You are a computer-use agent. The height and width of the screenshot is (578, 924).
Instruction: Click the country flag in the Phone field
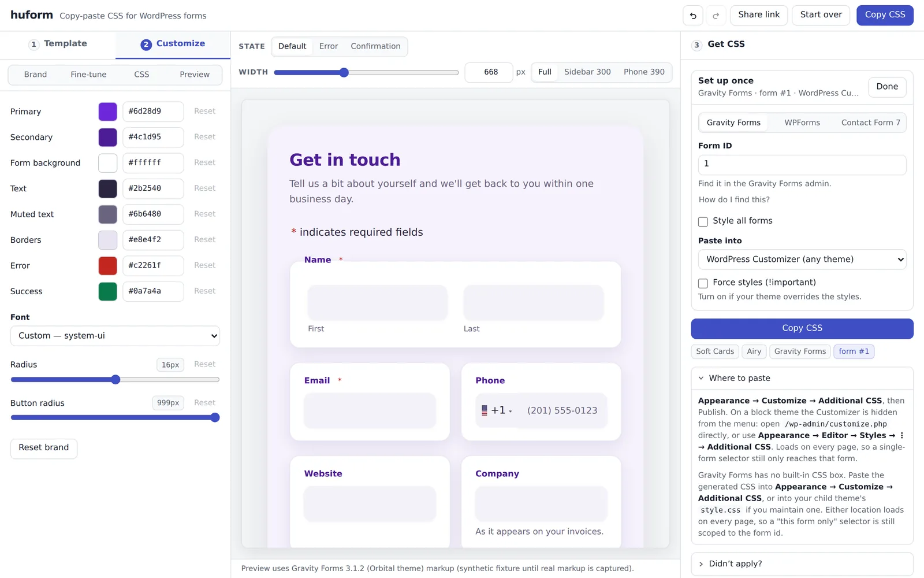click(x=485, y=410)
